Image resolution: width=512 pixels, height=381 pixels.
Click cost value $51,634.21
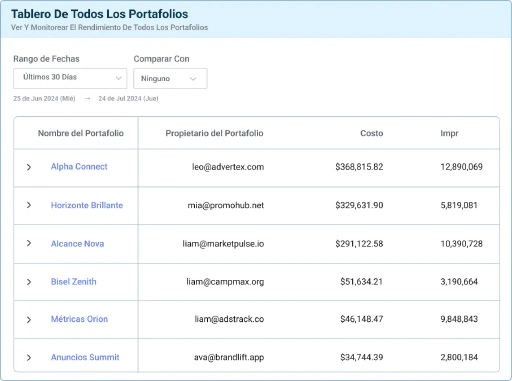coord(362,282)
